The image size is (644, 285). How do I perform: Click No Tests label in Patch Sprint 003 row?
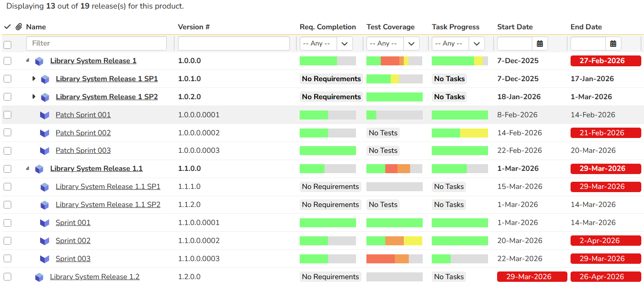point(383,151)
